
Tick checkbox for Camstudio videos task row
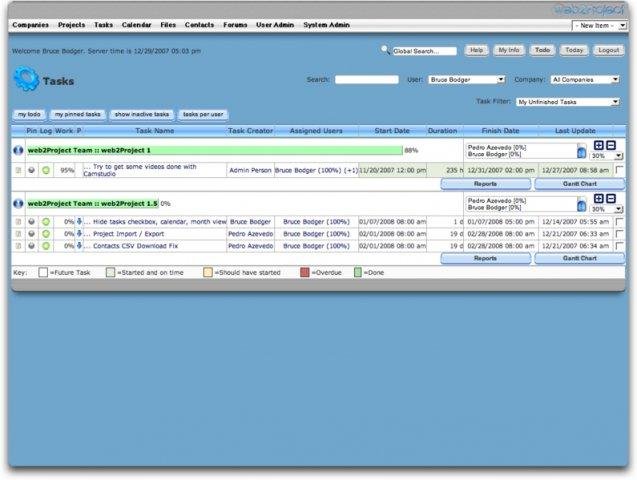(620, 170)
